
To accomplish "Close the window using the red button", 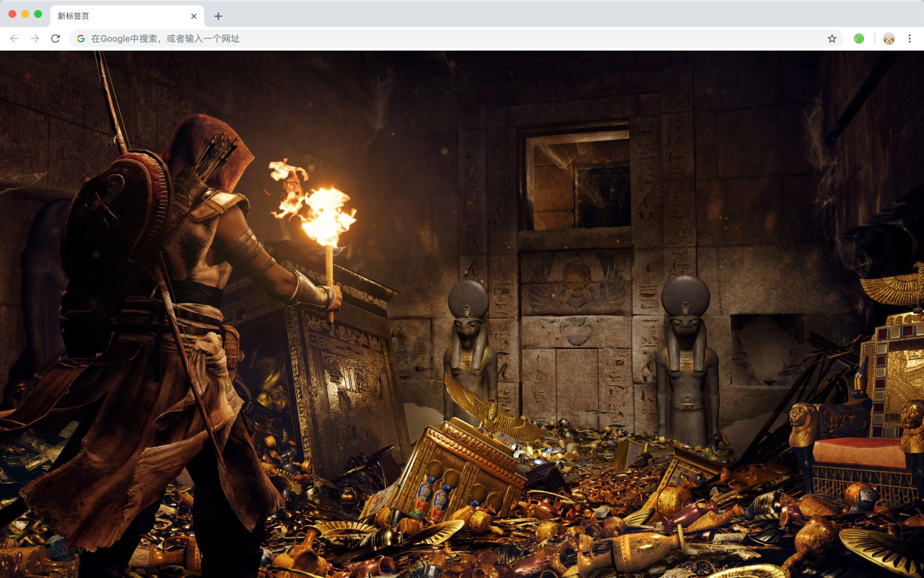I will point(12,14).
